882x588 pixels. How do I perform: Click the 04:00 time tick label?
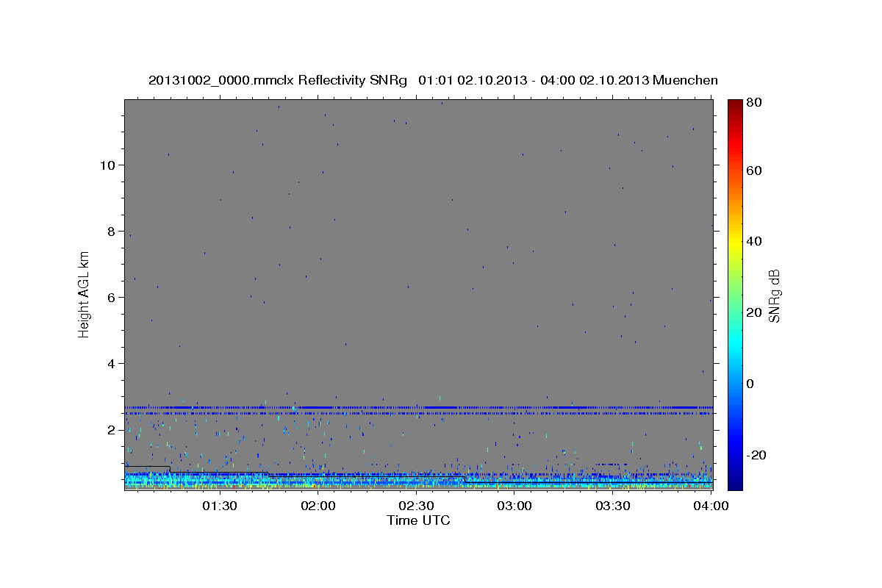pos(711,506)
